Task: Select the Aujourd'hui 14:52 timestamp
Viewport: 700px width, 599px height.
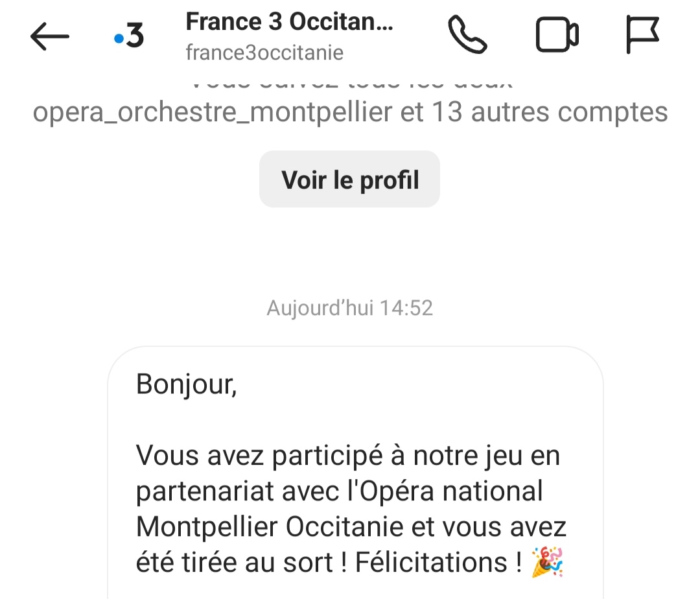Action: coord(349,308)
